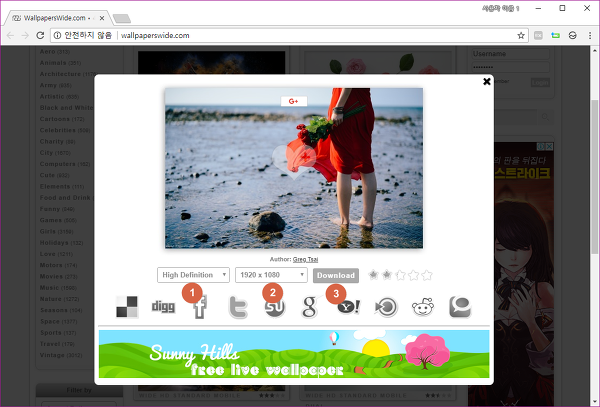Close the WallpapersWide.com tab
The image size is (600, 407).
pyautogui.click(x=102, y=18)
